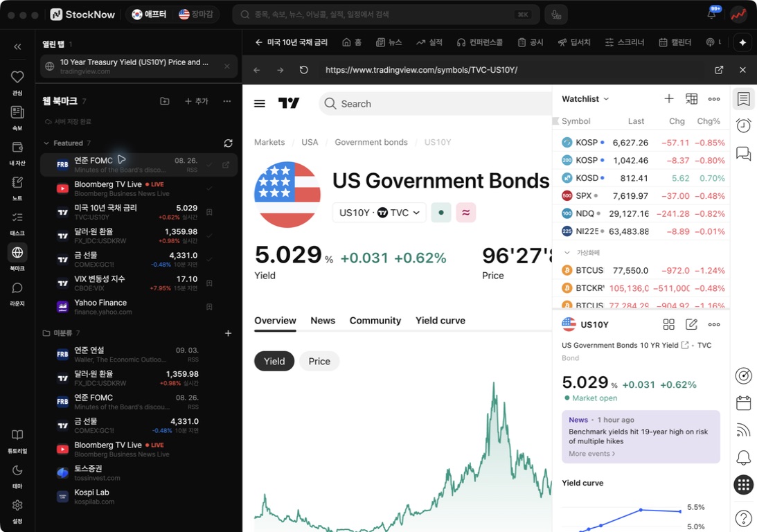This screenshot has width=757, height=532.
Task: Open Kospi Lab bookmark
Action: tap(138, 496)
